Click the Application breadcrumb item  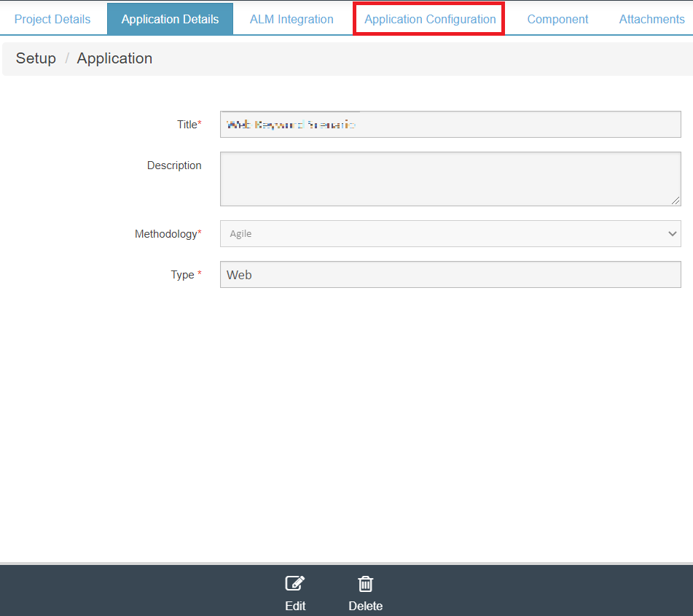coord(114,58)
